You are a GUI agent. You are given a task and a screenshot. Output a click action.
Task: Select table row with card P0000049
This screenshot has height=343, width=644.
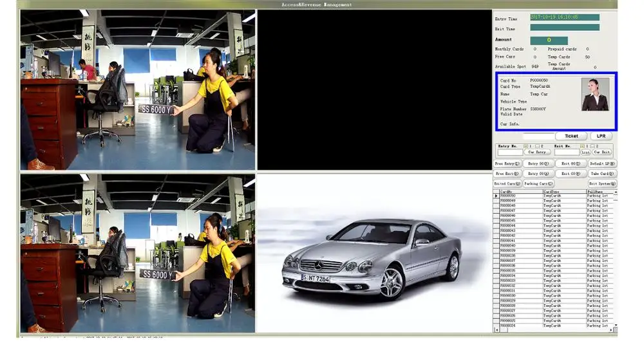pyautogui.click(x=554, y=201)
